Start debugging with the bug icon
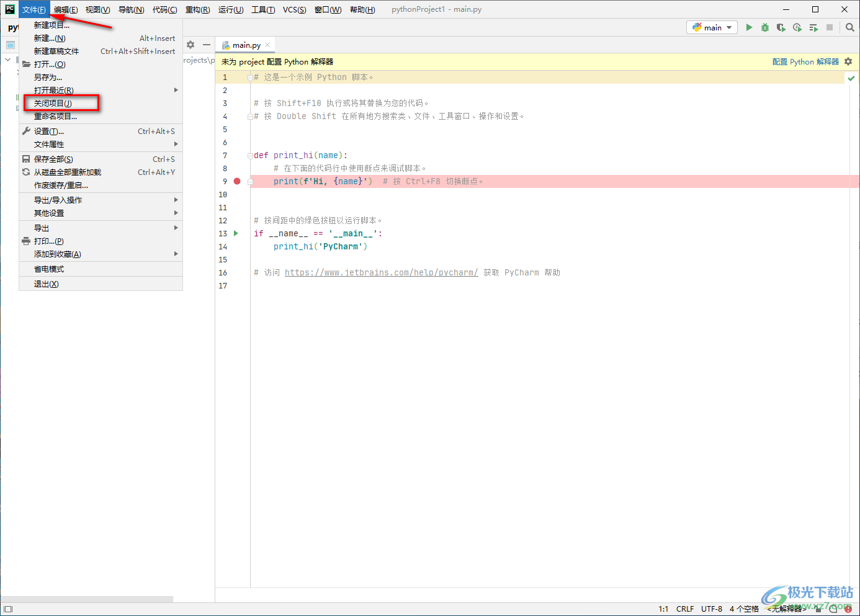Viewport: 860px width, 616px height. (x=765, y=27)
